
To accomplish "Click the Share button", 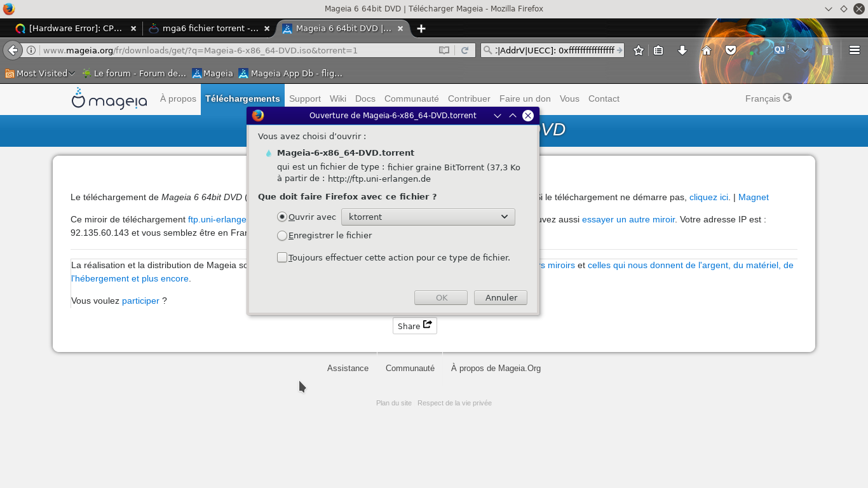I will pyautogui.click(x=415, y=325).
